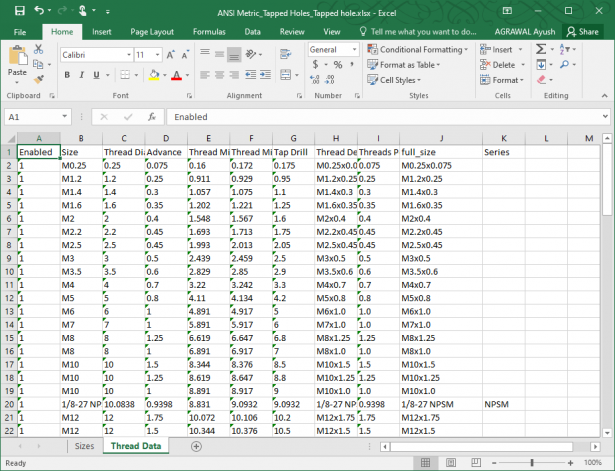Click the Insert Function fx icon
The width and height of the screenshot is (615, 471).
pos(150,117)
